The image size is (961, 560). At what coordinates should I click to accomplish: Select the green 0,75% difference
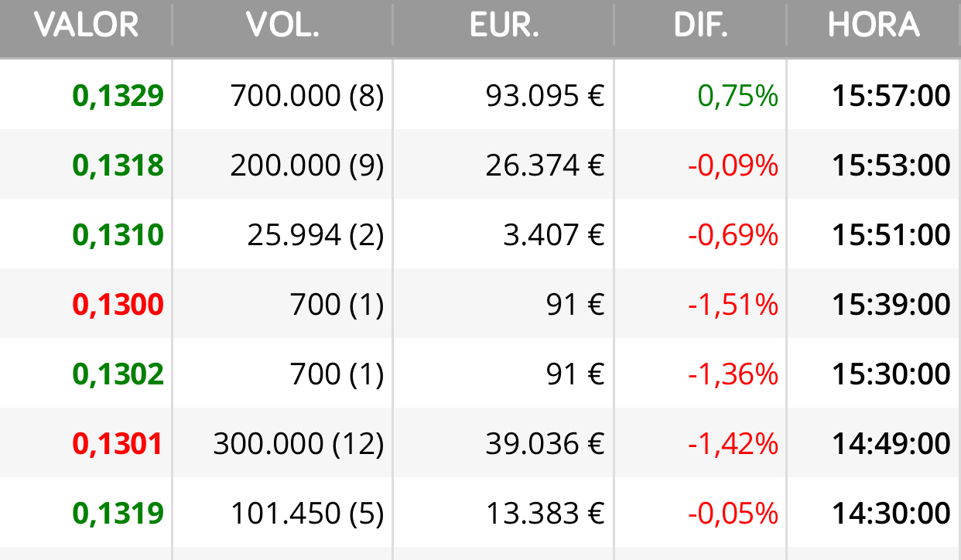737,96
